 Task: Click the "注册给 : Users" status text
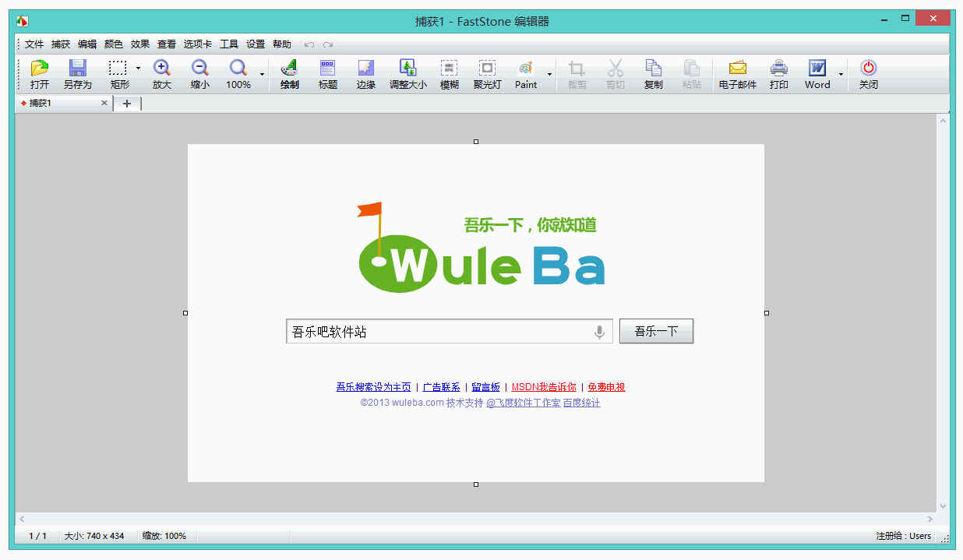904,536
